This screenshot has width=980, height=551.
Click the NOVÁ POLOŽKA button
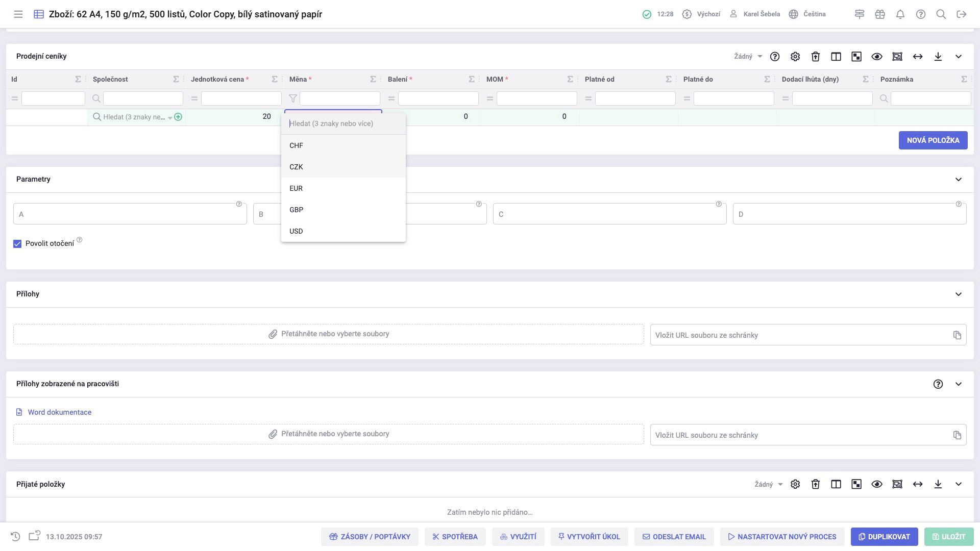pyautogui.click(x=933, y=140)
